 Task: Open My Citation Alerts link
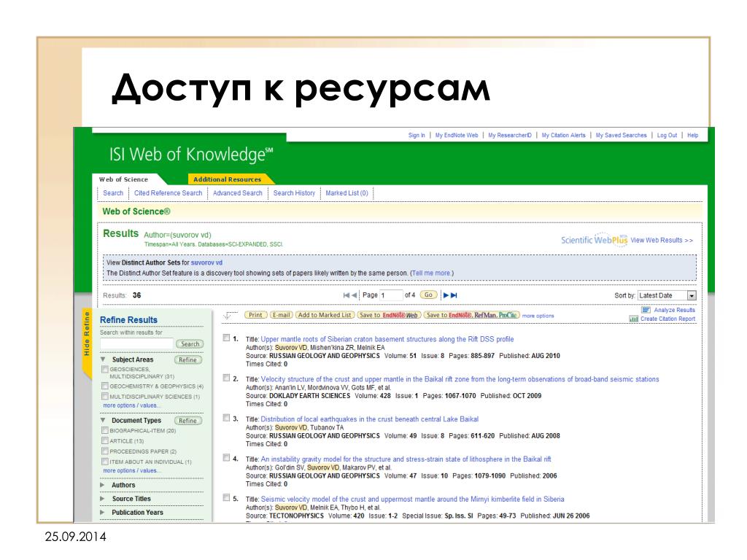(x=564, y=135)
